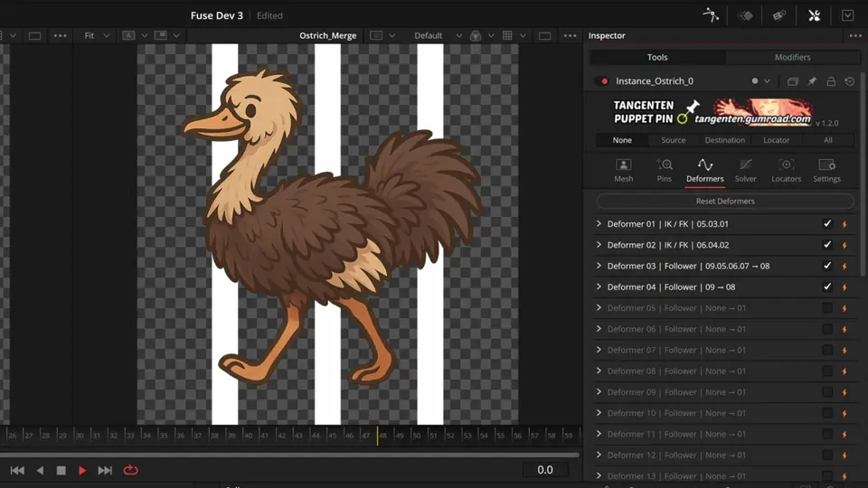
Task: Select the All display option
Action: [827, 140]
